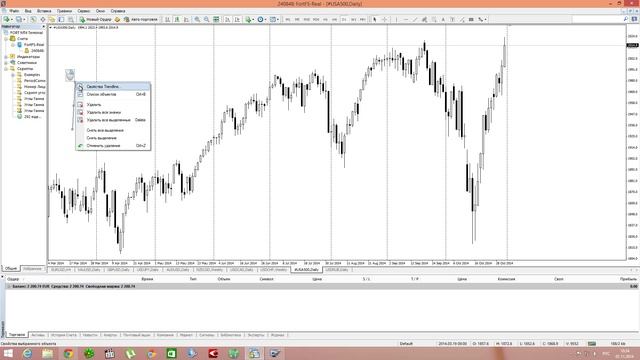Click the zoom out chart icon
The height and width of the screenshot is (360, 640).
tap(207, 19)
